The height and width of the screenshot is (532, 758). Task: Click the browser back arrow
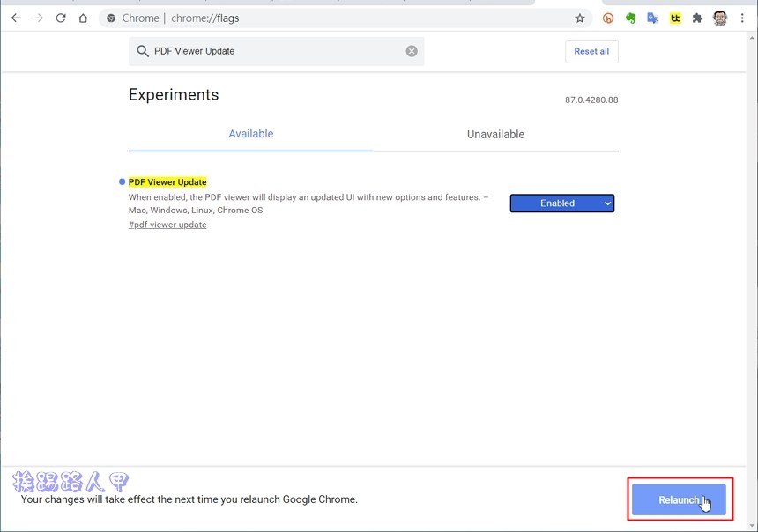pos(16,18)
